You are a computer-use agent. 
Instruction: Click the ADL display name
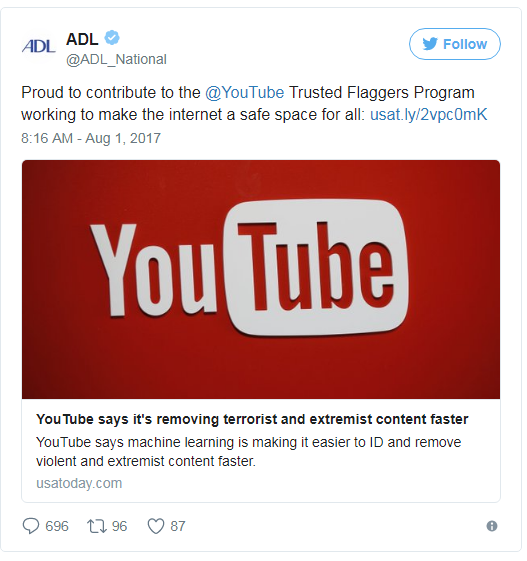83,39
